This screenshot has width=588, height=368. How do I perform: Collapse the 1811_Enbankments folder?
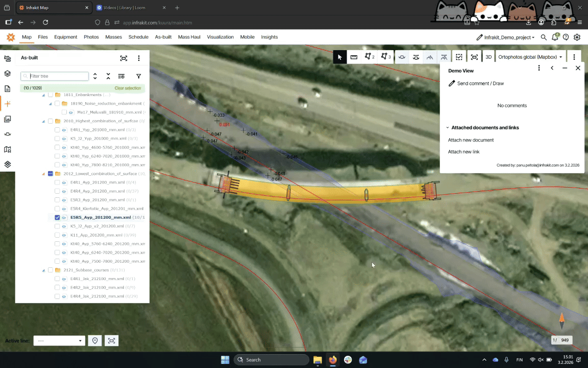43,95
